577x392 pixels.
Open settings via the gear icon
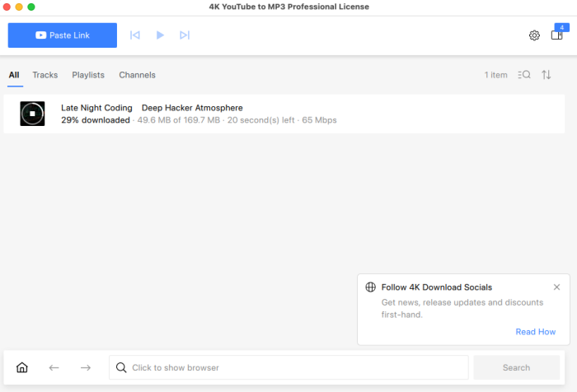[534, 35]
